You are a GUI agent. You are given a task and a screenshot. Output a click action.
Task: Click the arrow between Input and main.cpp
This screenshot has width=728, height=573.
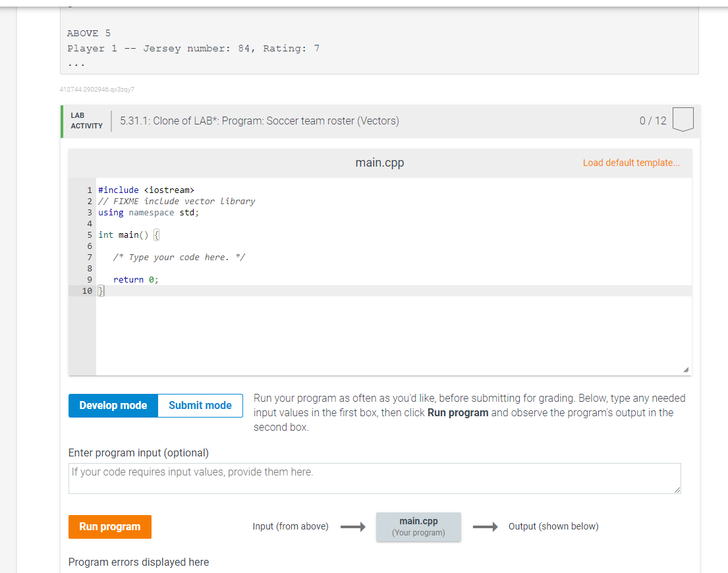point(353,526)
